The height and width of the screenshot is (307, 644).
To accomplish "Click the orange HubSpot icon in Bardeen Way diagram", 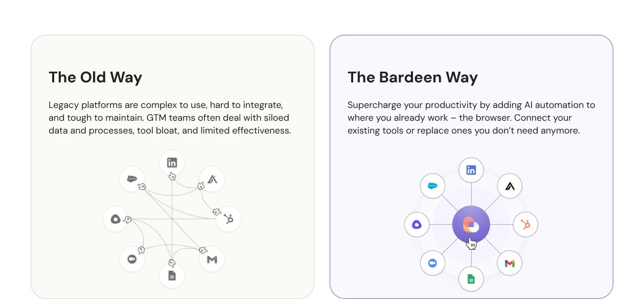I will click(x=525, y=224).
